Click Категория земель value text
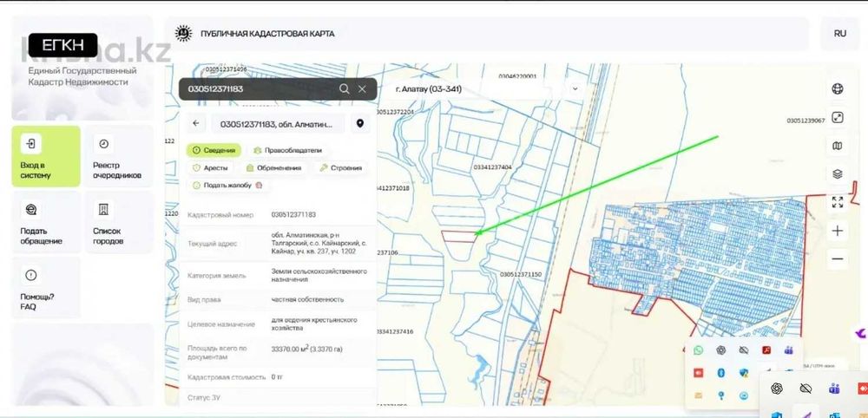 319,276
